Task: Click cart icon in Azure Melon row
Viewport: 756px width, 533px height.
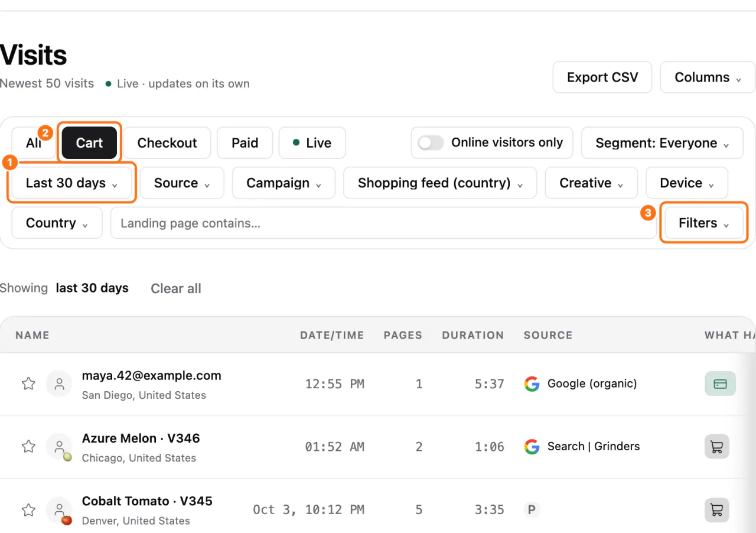Action: tap(717, 447)
